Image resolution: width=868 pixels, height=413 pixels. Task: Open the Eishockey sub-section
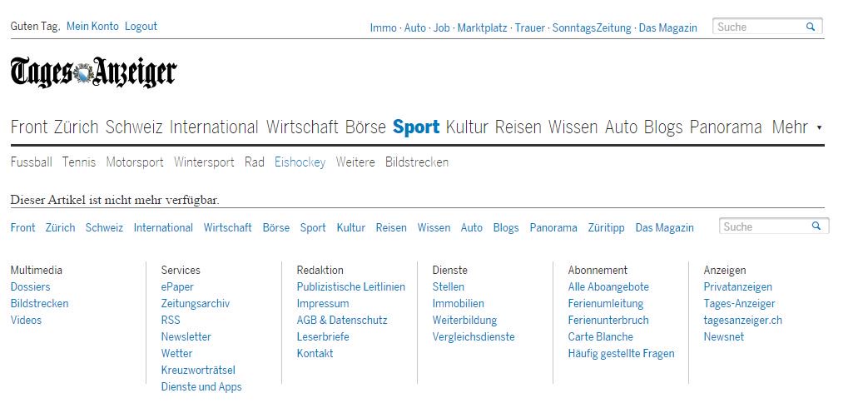pos(300,162)
